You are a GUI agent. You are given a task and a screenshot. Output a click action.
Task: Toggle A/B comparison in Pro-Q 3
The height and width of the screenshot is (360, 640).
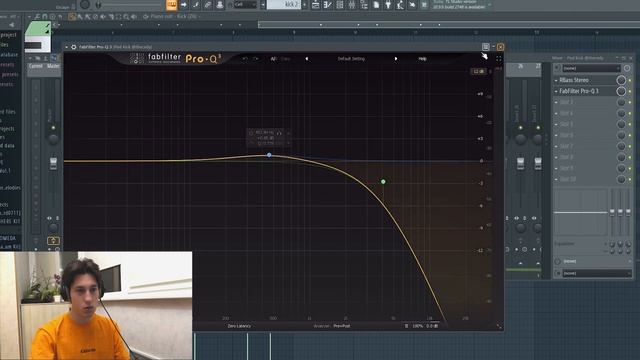273,59
